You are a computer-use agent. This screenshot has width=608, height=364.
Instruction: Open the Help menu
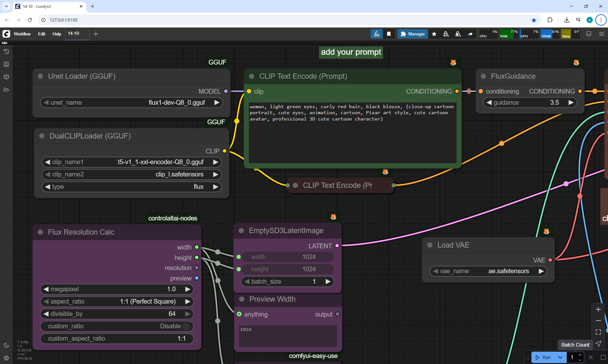click(x=57, y=34)
